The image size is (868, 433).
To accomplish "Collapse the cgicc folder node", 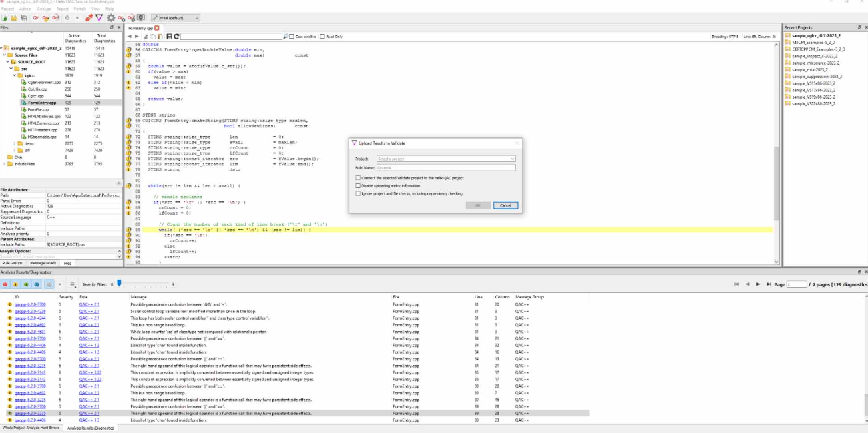I will (13, 75).
